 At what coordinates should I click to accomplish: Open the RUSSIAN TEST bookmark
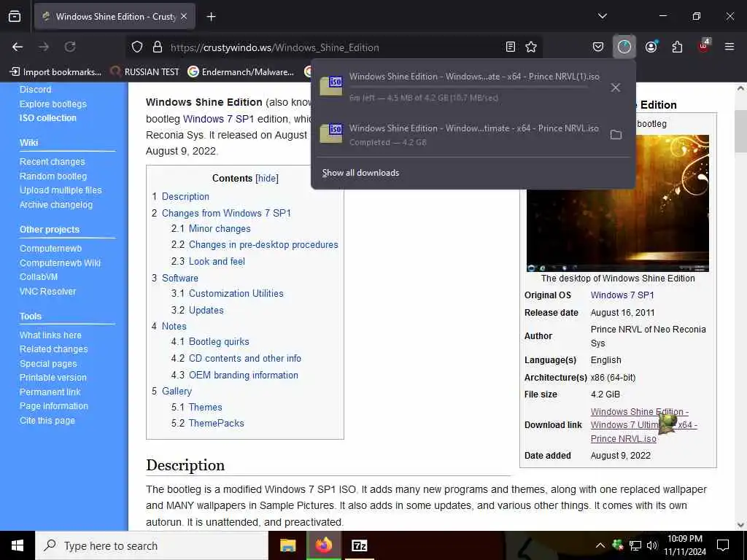coord(145,72)
